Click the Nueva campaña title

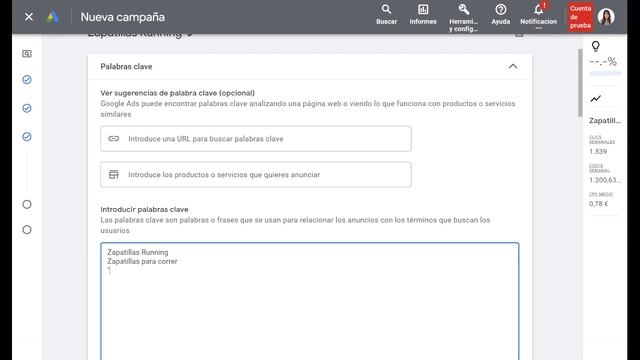tap(122, 17)
